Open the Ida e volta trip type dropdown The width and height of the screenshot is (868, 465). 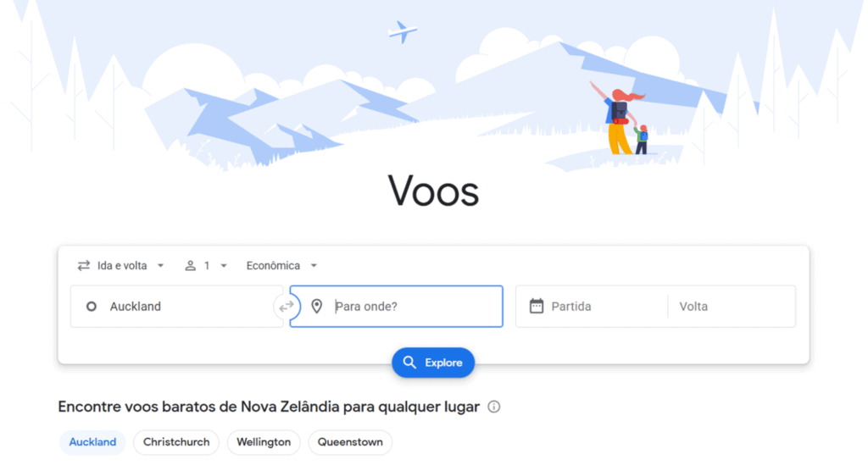[x=121, y=266]
